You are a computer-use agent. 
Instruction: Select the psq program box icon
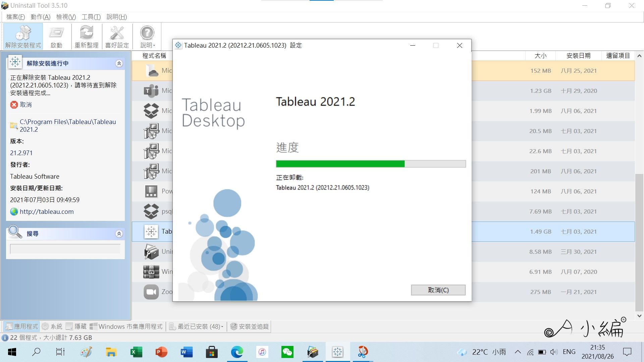151,212
